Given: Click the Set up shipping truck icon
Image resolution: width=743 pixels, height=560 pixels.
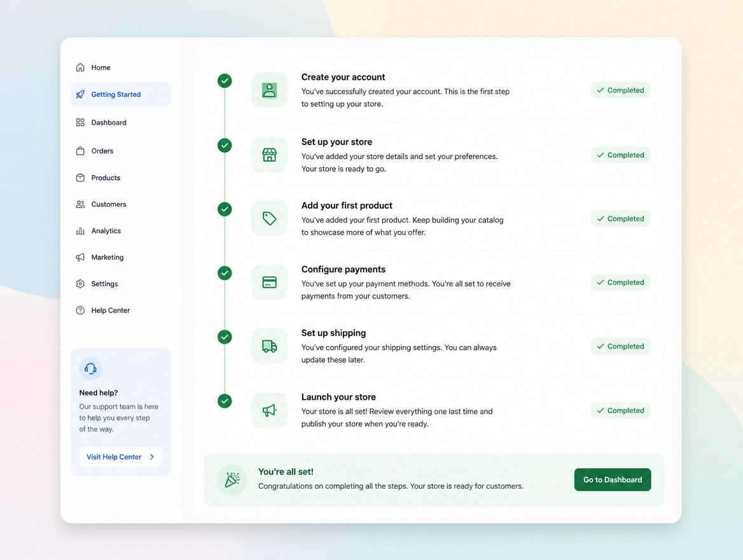Looking at the screenshot, I should click(x=269, y=346).
